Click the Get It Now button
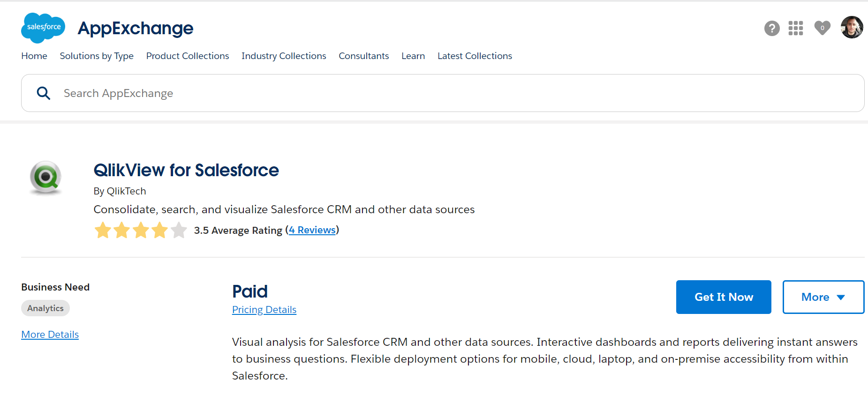Image resolution: width=868 pixels, height=410 pixels. click(x=723, y=297)
